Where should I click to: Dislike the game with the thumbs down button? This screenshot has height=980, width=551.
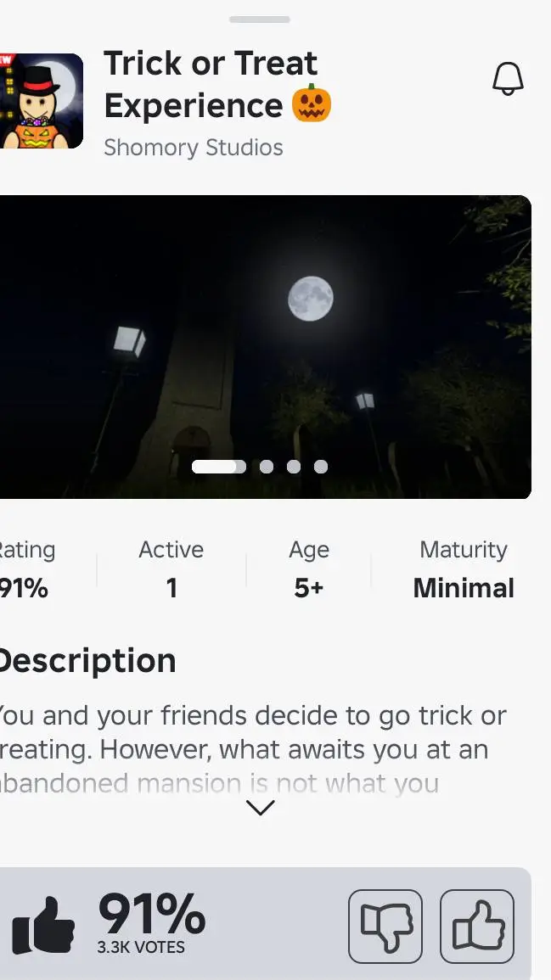(385, 927)
